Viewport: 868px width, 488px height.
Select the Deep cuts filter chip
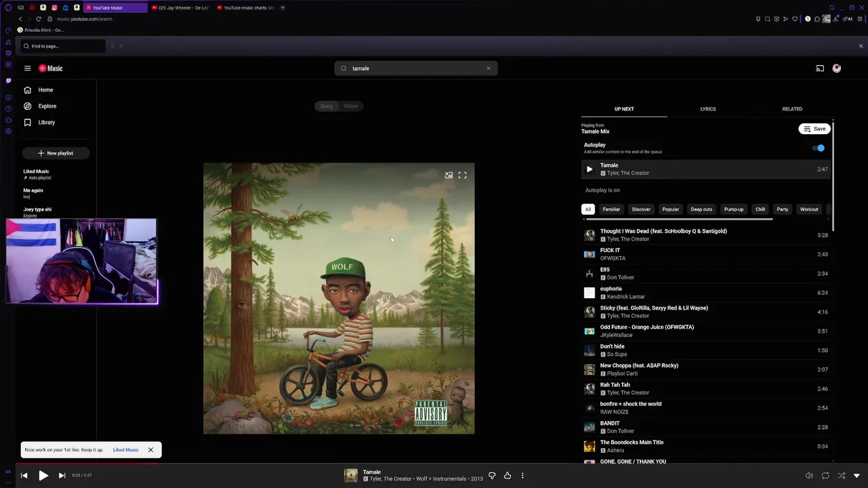click(701, 209)
